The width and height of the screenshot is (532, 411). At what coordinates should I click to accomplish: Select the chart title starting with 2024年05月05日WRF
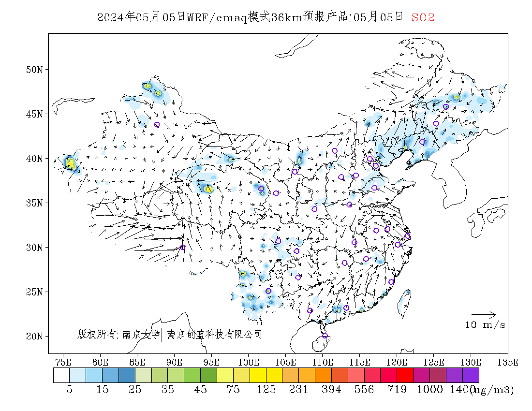tap(250, 17)
